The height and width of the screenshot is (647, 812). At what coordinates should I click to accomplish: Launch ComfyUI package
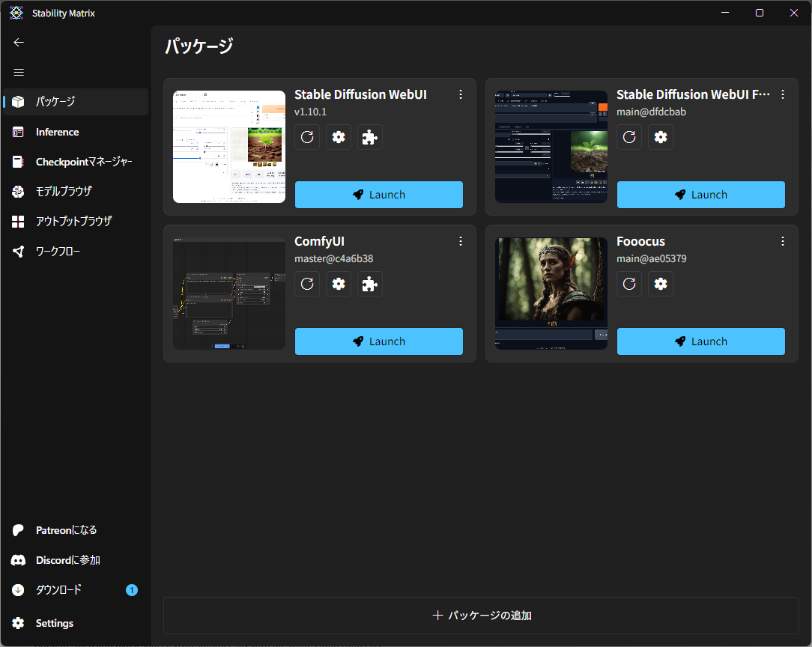pos(379,341)
